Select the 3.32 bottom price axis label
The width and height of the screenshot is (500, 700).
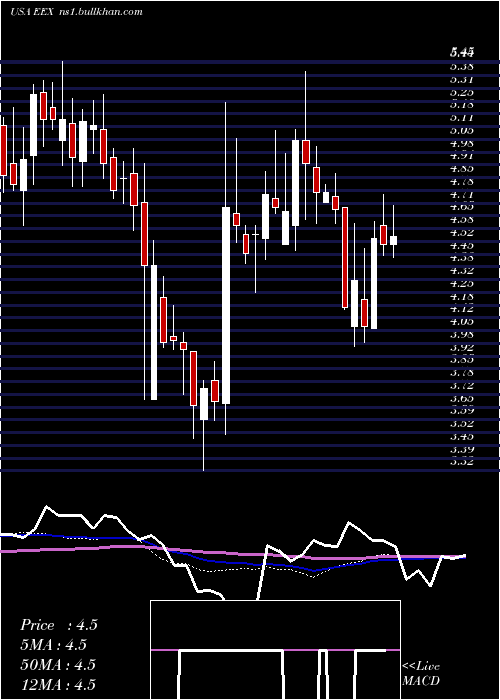pos(462,462)
